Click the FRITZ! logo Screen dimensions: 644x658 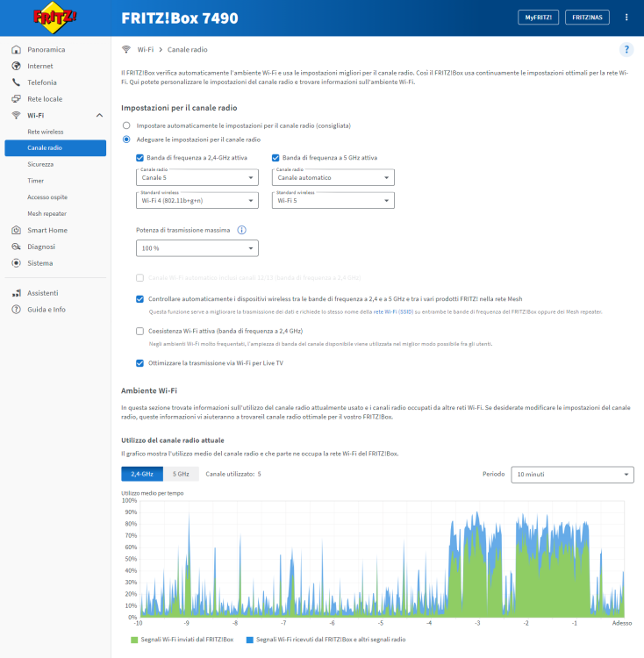click(x=55, y=18)
